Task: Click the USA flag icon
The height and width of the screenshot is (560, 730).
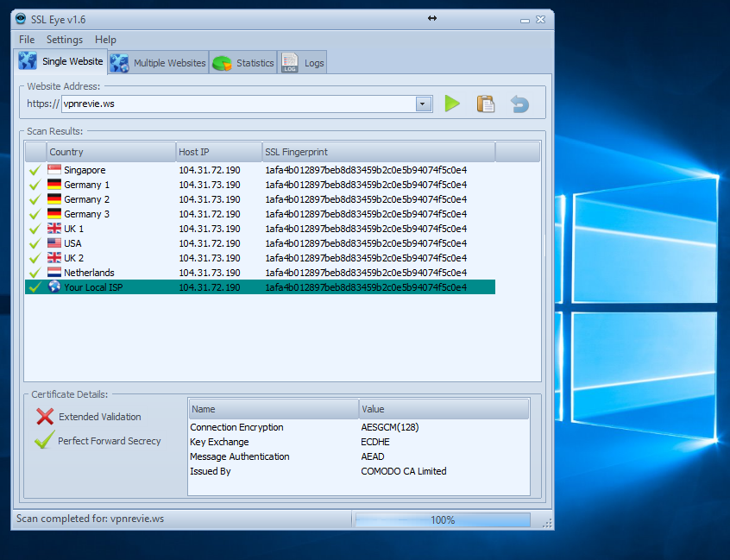Action: (54, 243)
